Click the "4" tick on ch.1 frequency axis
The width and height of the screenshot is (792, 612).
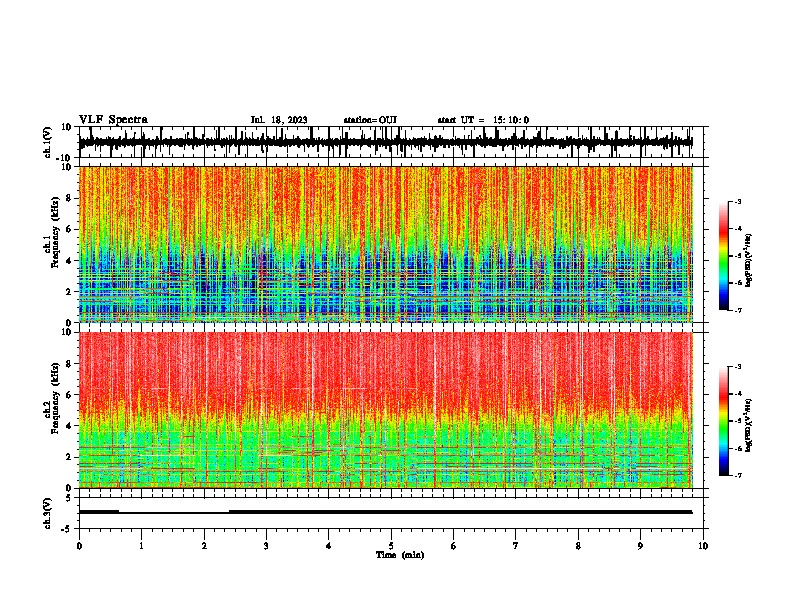[70, 261]
